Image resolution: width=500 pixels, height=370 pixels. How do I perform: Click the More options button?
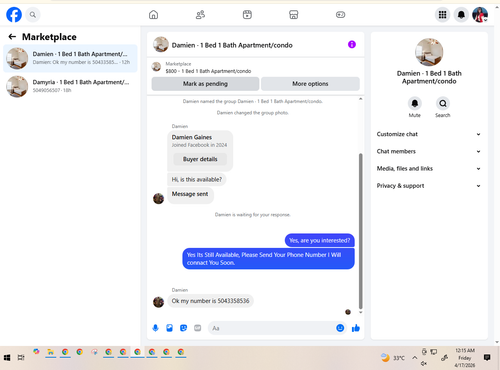[x=310, y=84]
